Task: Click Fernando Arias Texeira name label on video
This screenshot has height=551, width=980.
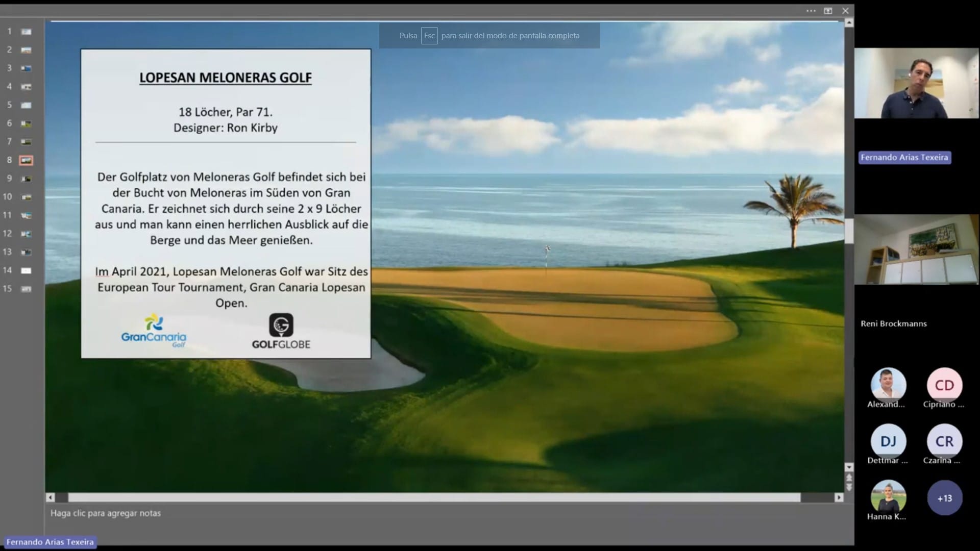Action: pyautogui.click(x=904, y=158)
